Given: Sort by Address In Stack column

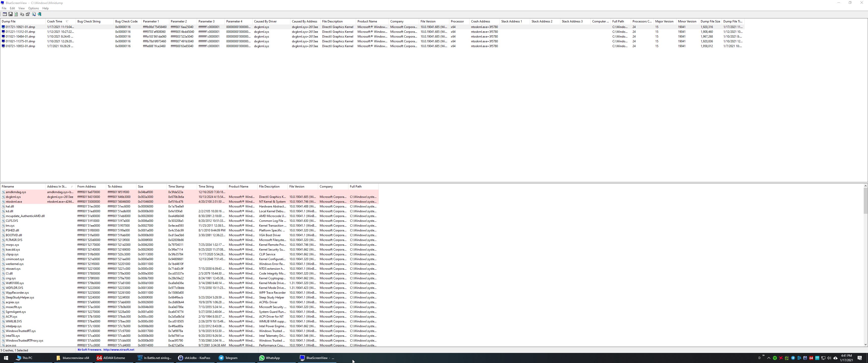Looking at the screenshot, I should (57, 187).
